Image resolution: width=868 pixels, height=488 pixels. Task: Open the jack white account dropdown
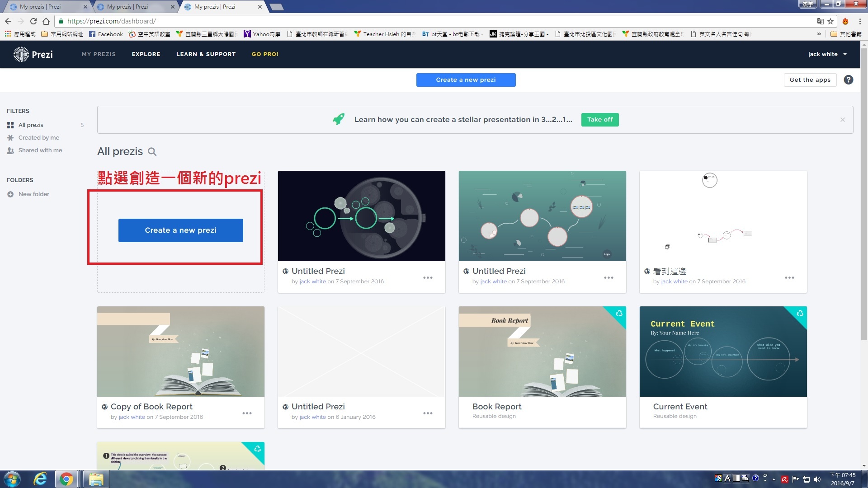(x=827, y=54)
